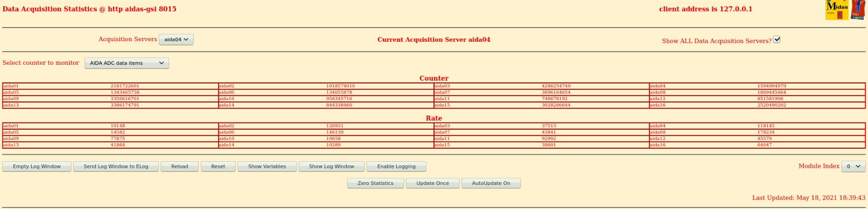Click the Data Acquisition Statistics page title
This screenshot has height=209, width=868.
[89, 9]
